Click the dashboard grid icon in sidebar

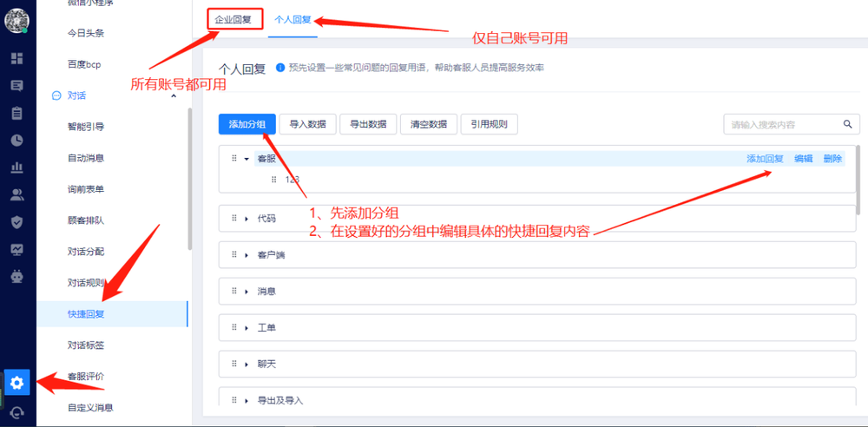pos(16,58)
